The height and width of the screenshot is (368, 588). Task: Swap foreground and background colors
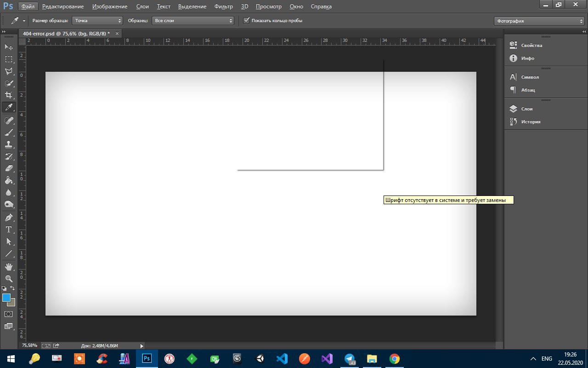coord(13,288)
